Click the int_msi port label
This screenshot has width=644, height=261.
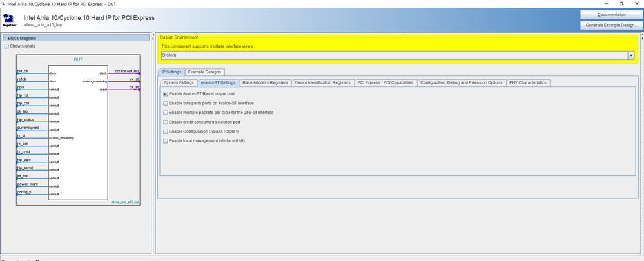(x=23, y=176)
